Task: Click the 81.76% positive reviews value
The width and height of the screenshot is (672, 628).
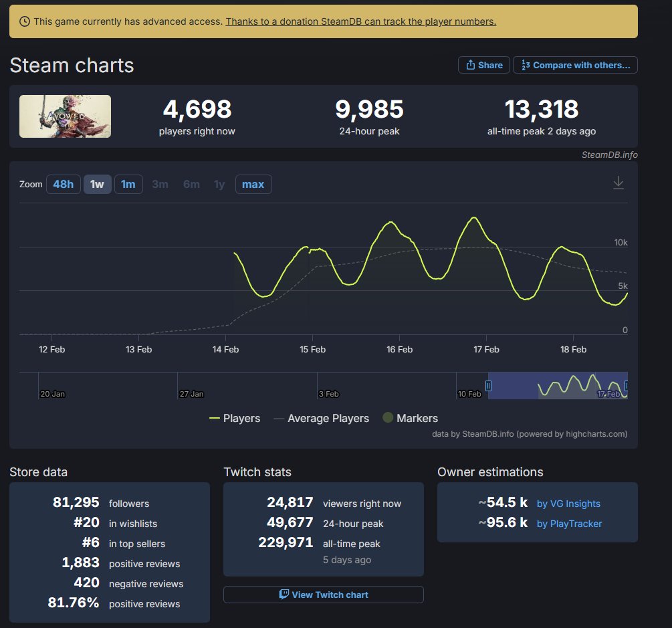Action: [x=74, y=603]
